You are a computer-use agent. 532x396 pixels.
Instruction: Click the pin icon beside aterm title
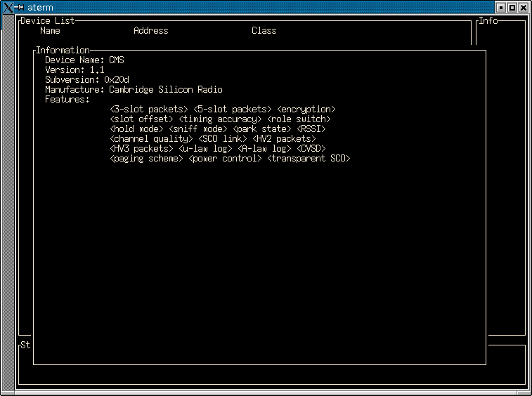pos(19,8)
